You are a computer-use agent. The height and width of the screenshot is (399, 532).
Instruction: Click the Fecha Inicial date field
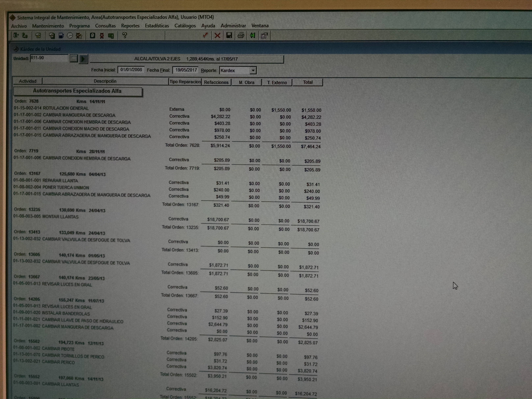point(131,70)
